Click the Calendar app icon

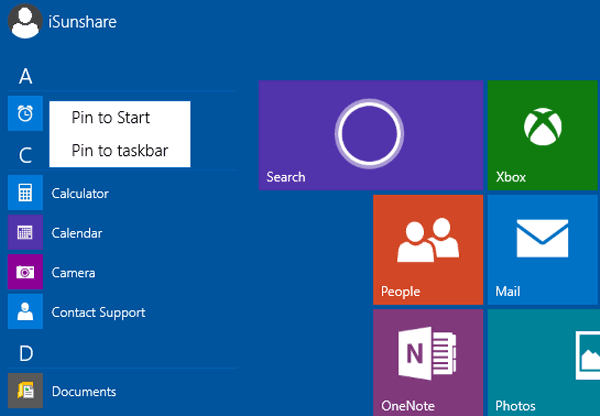pos(25,232)
